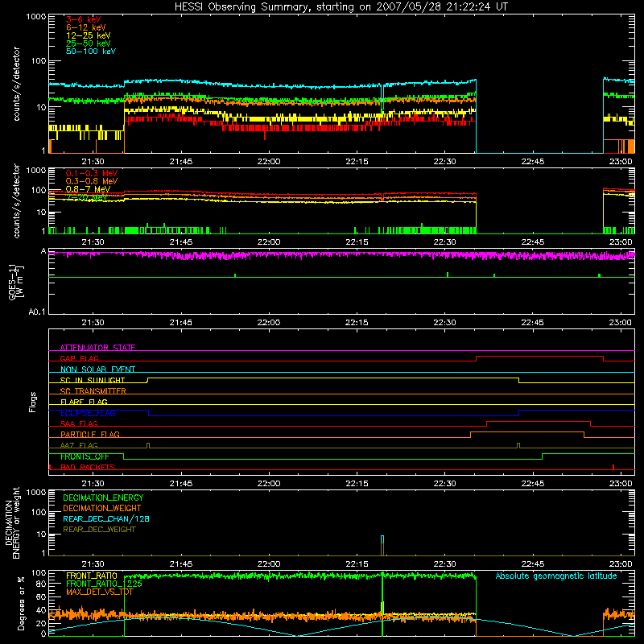Click the 22:00 tick under the Flags panel
This screenshot has width=644, height=644.
(269, 484)
